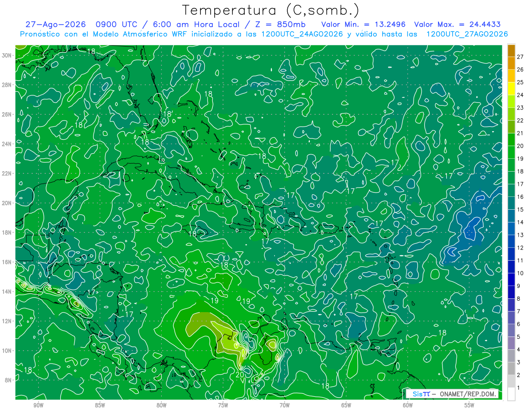
Task: Click the initialization time '1200UTC_24AGO2026'
Action: tap(302, 34)
